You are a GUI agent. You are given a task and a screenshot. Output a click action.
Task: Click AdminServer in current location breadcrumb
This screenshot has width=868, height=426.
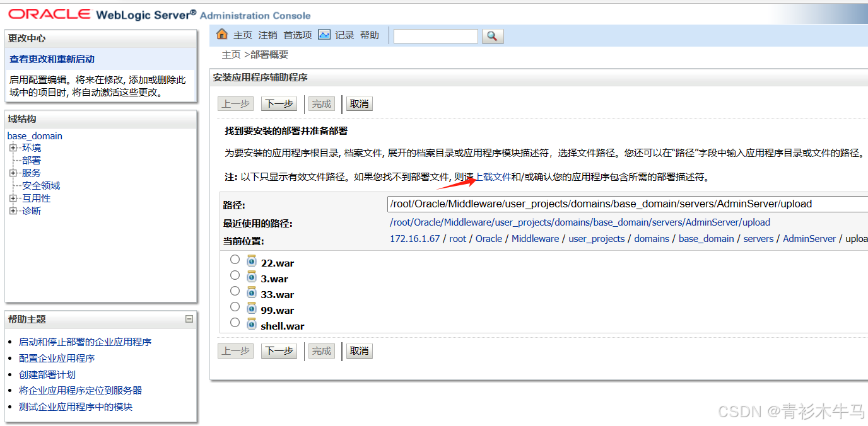pyautogui.click(x=809, y=239)
